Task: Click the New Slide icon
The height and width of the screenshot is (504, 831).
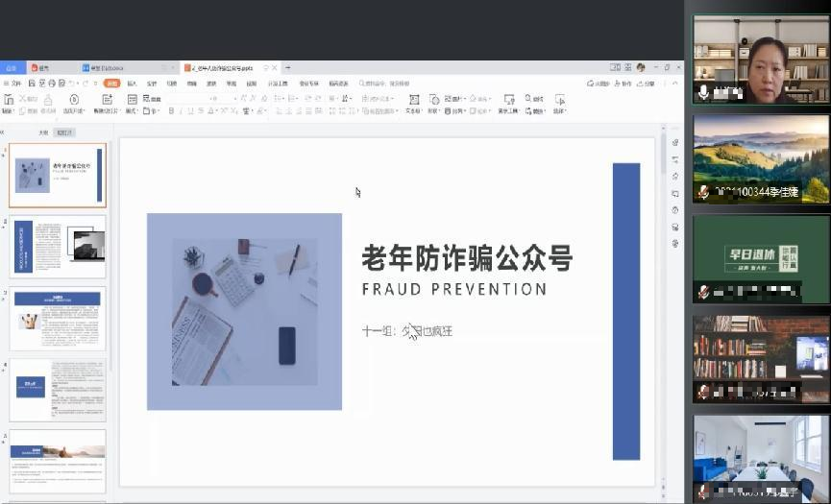Action: coord(107,99)
